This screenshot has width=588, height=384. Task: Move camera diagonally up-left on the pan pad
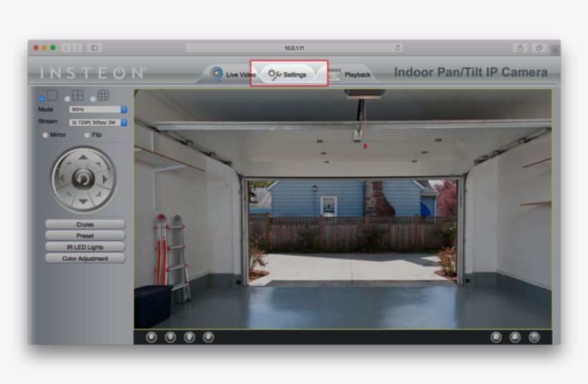pyautogui.click(x=69, y=164)
